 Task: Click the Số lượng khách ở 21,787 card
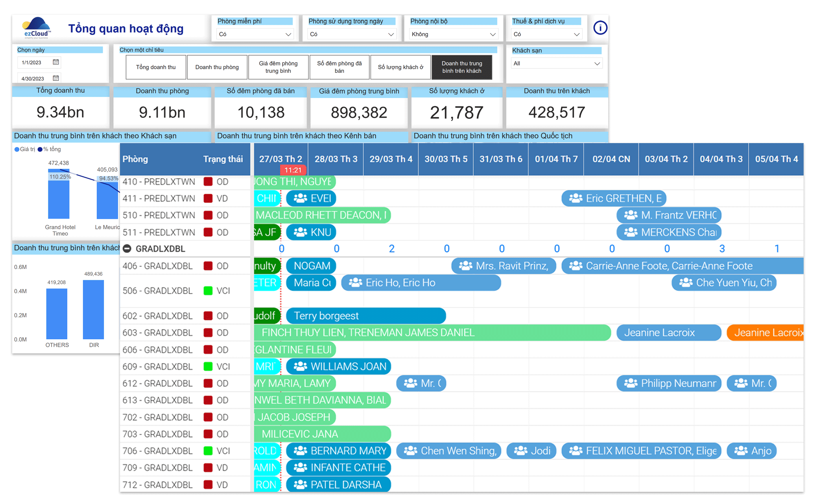(457, 107)
